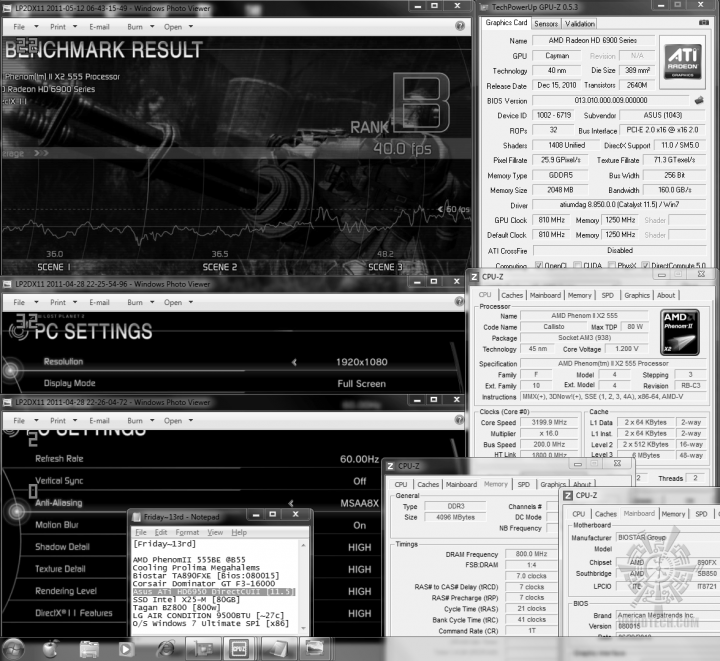
Task: Click the Friday-13rd Notepad title bar icon
Action: click(x=136, y=517)
